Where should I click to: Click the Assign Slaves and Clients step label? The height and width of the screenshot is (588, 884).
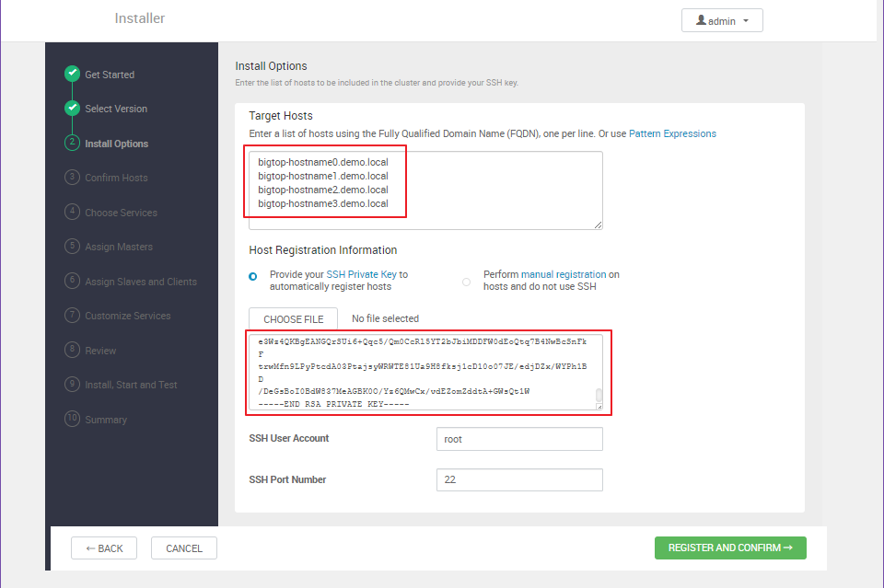[141, 282]
